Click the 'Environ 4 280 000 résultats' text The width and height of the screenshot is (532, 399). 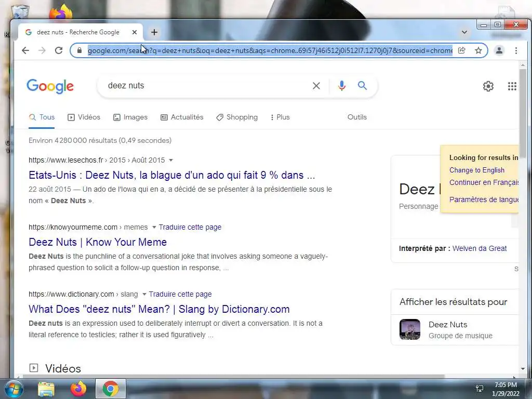(100, 140)
